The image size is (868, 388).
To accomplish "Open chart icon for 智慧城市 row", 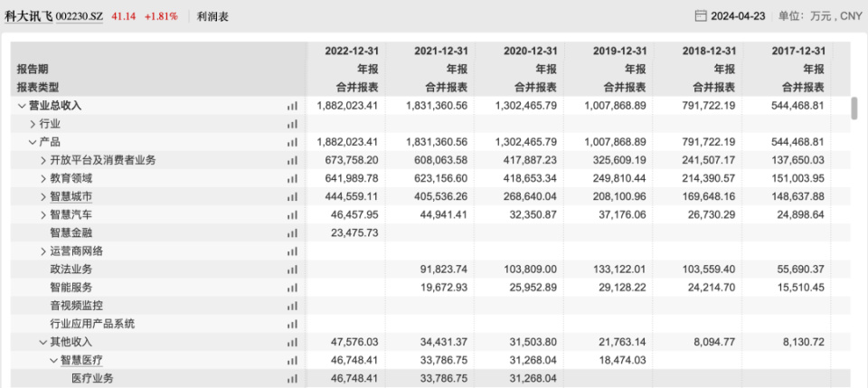I will (x=292, y=197).
